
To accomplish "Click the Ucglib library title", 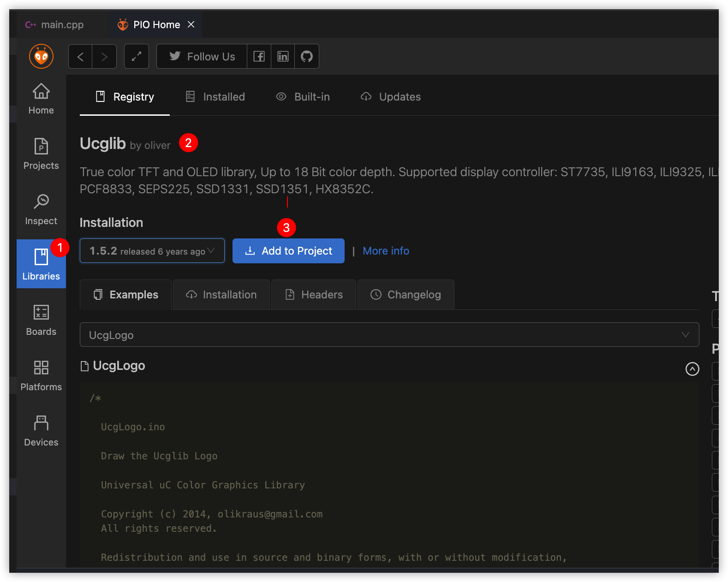I will point(103,143).
